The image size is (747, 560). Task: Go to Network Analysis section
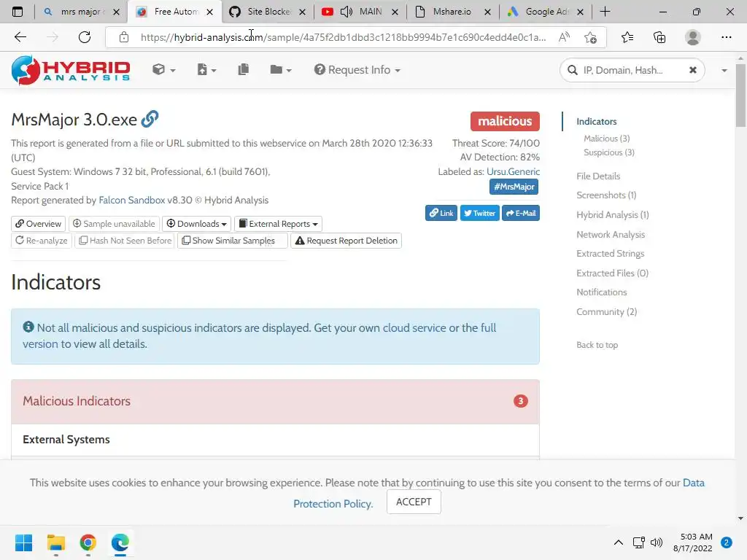coord(611,234)
